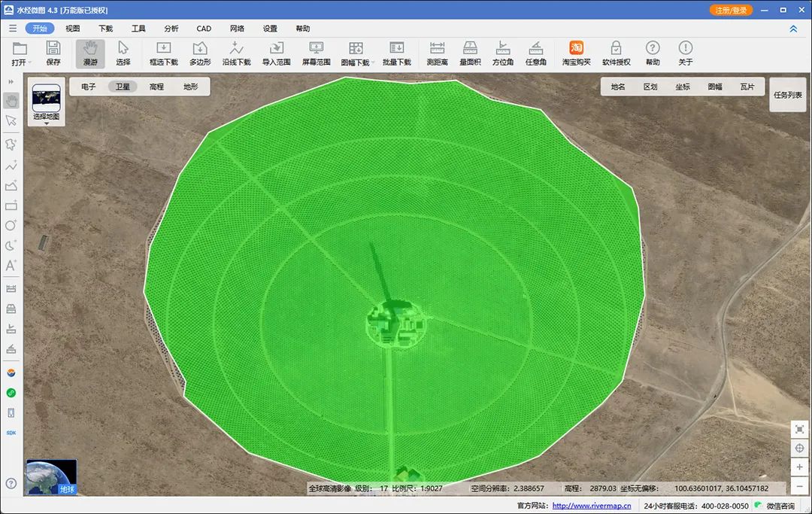
Task: Zoom in with the plus map button
Action: click(799, 467)
